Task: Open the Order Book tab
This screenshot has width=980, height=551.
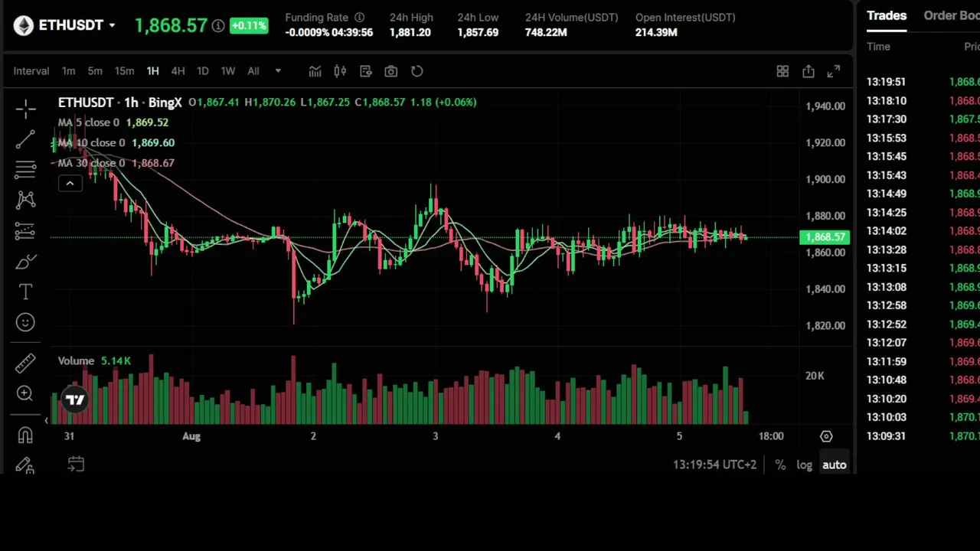Action: [x=952, y=15]
